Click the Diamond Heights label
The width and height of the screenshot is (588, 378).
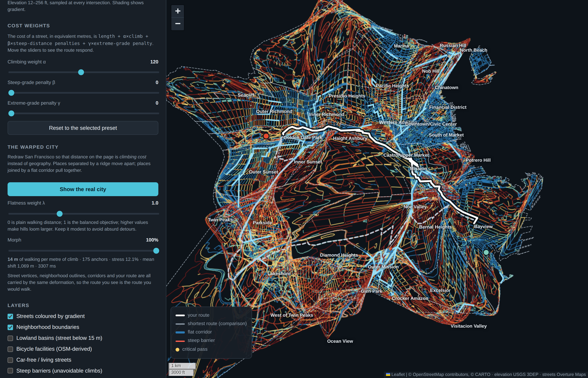click(x=339, y=255)
